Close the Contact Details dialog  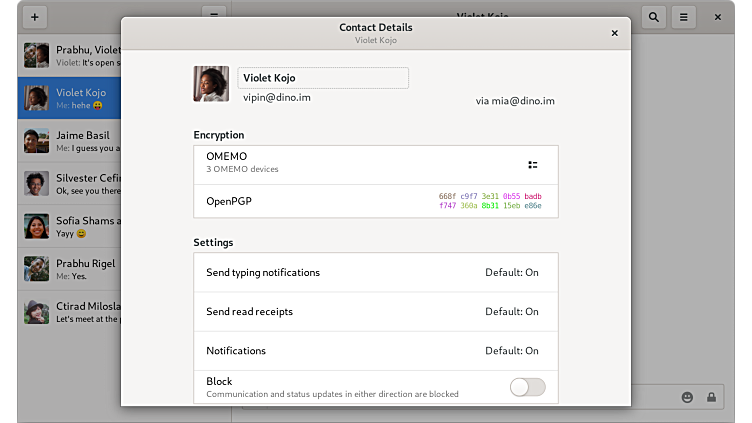coord(614,33)
